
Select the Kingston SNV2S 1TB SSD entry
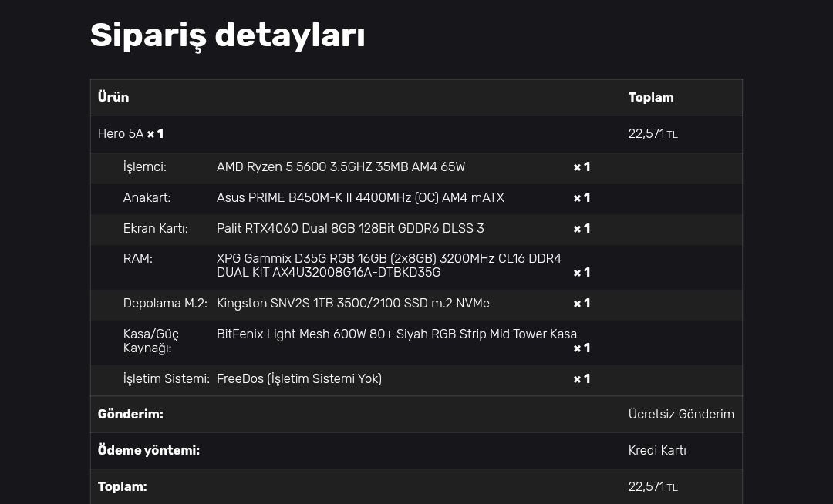tap(353, 304)
